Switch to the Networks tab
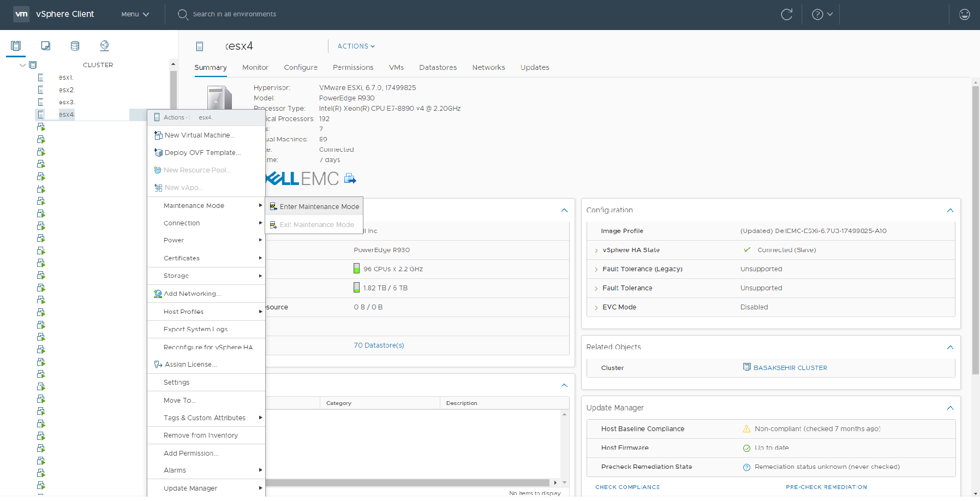 click(x=488, y=68)
